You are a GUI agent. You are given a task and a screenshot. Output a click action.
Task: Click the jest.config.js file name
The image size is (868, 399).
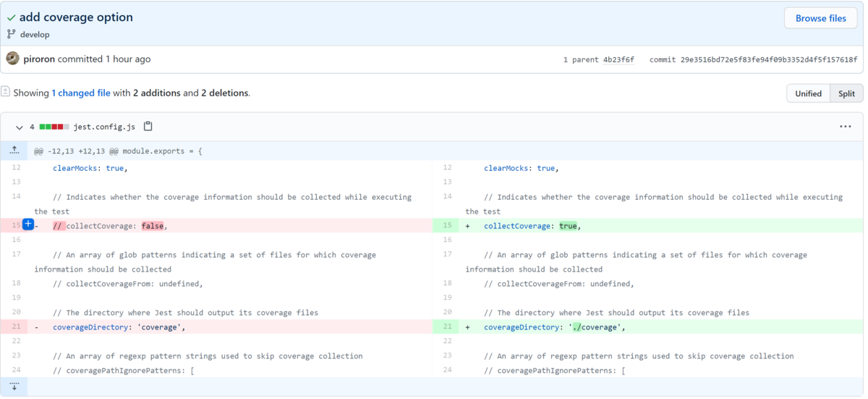coord(104,127)
